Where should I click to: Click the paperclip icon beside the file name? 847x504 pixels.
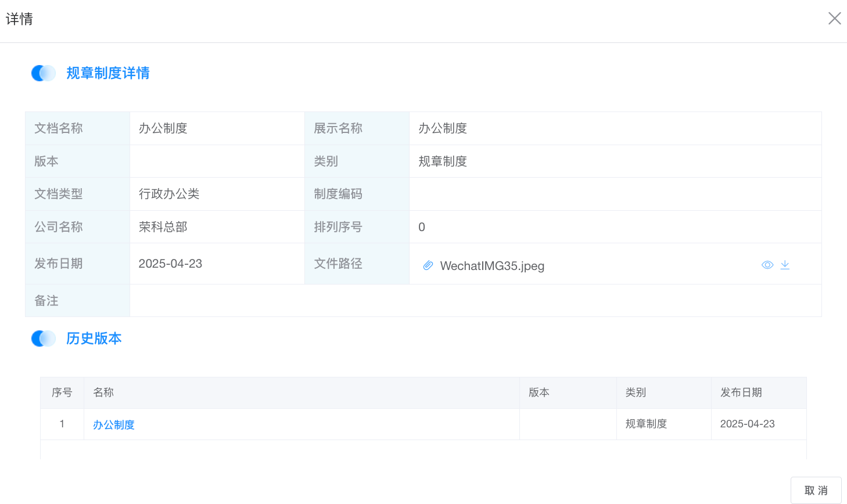click(x=428, y=265)
